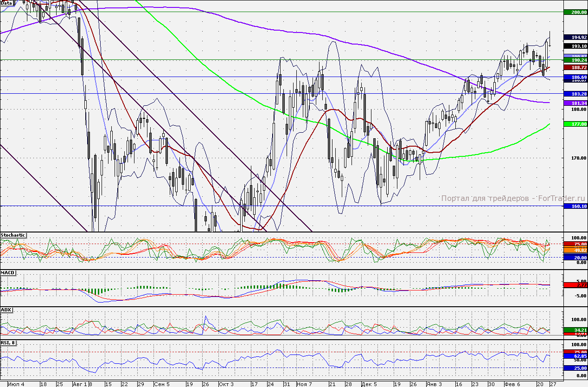The width and height of the screenshot is (588, 387).
Task: Select the blue 62.85 RSI value tag
Action: 575,356
